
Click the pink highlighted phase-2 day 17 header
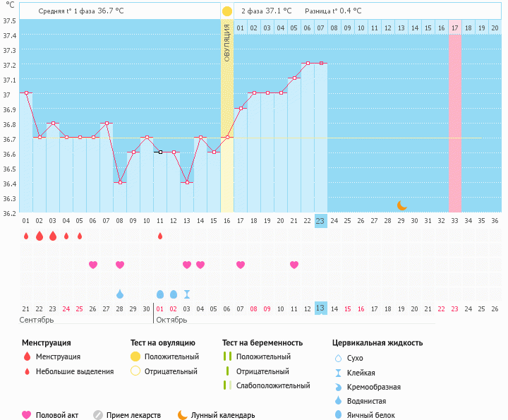454,28
